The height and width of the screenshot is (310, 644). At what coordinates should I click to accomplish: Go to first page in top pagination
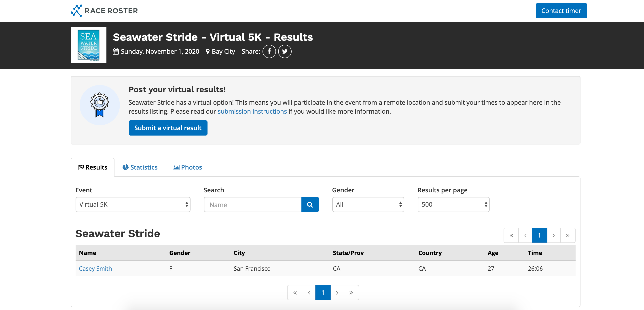tap(511, 235)
